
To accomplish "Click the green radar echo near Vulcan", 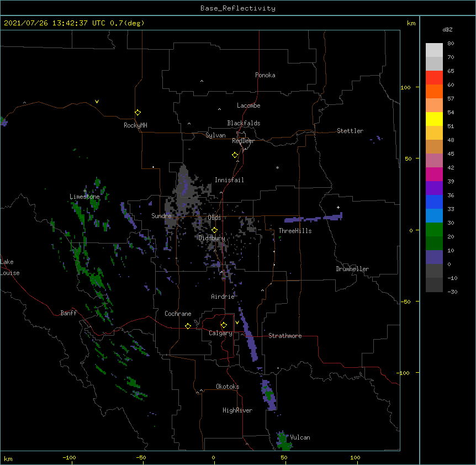I will [x=284, y=440].
